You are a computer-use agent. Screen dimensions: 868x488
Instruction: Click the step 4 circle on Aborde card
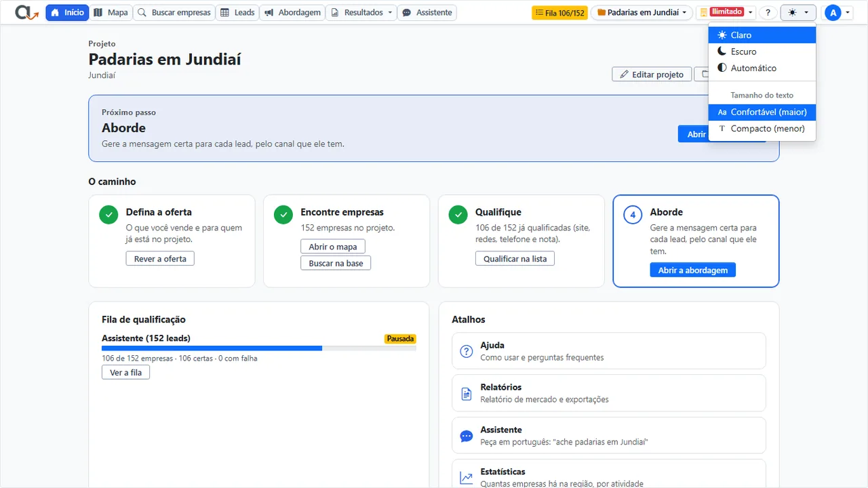point(633,215)
